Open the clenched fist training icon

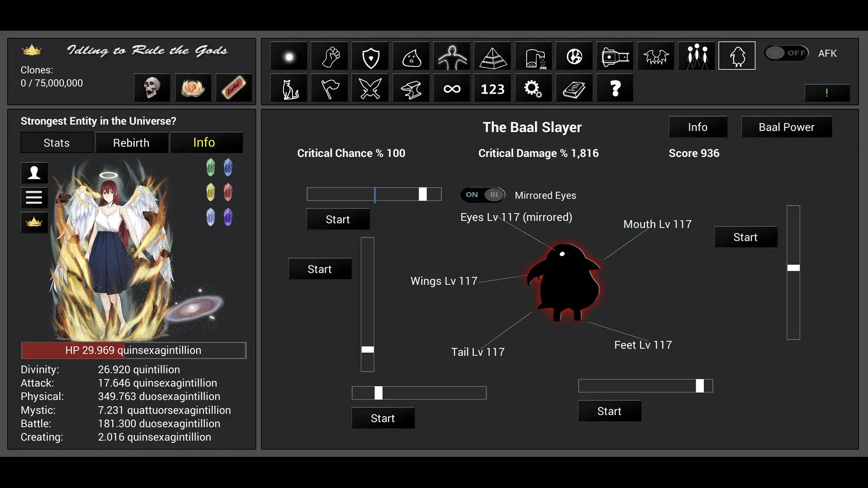point(330,56)
